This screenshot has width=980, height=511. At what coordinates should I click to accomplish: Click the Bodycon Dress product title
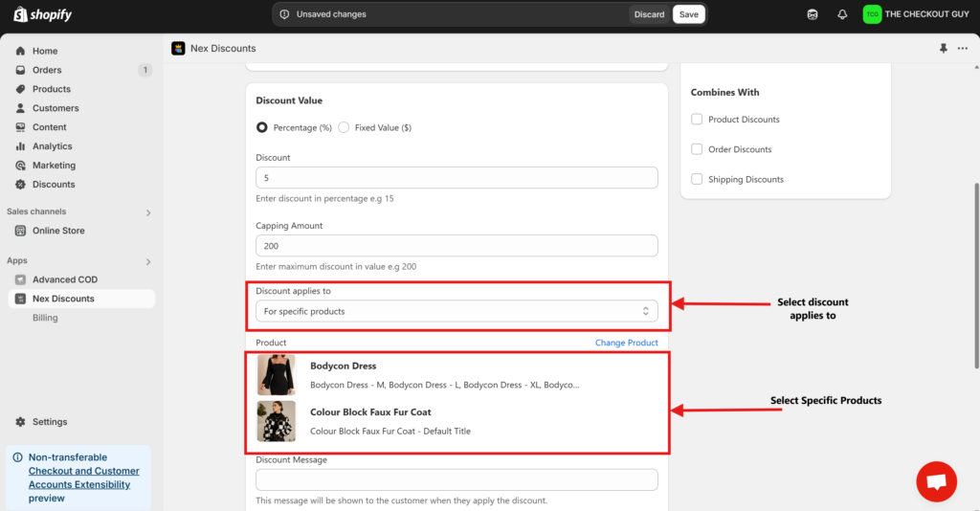tap(344, 367)
